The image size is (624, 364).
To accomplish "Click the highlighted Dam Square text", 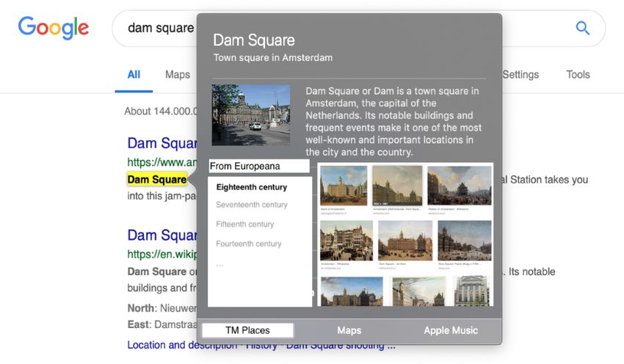I will tap(157, 179).
